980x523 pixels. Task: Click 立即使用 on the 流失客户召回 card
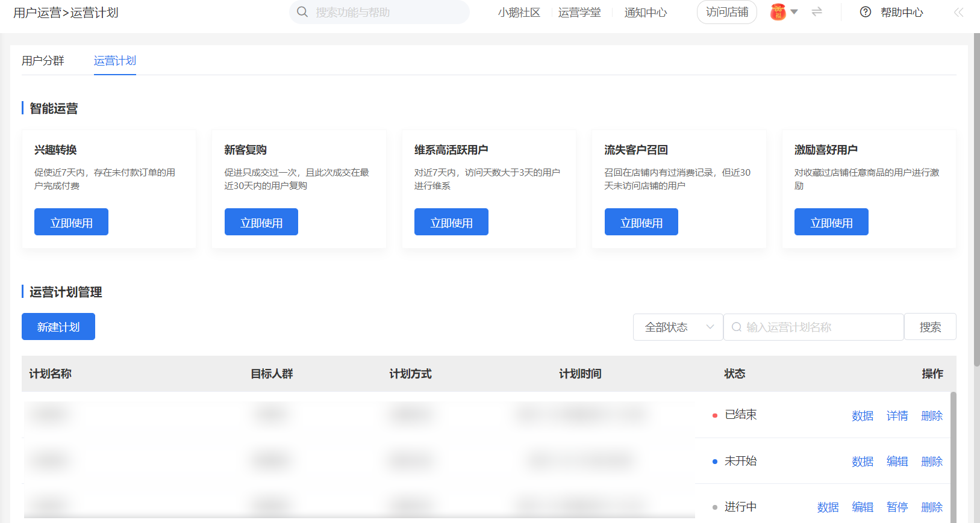641,222
